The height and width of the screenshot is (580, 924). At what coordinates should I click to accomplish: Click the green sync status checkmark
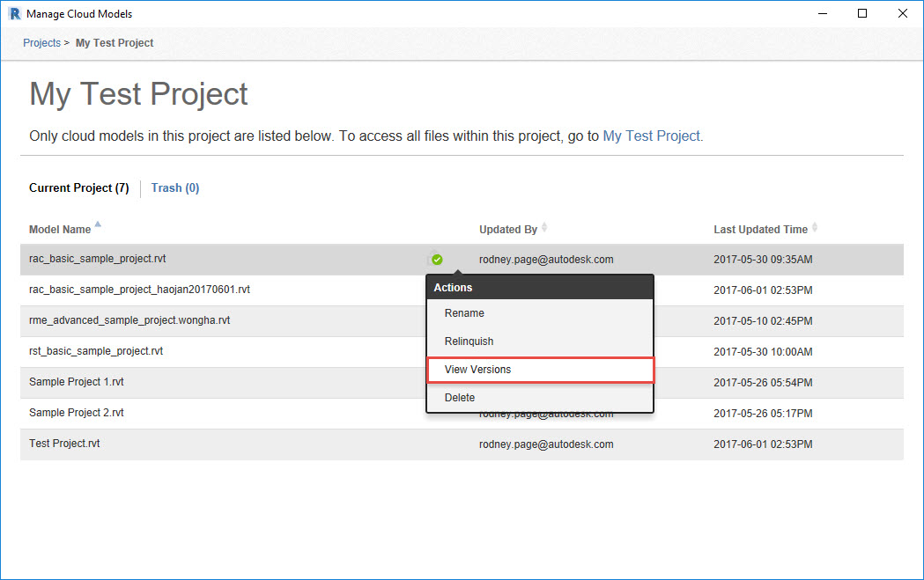point(435,259)
